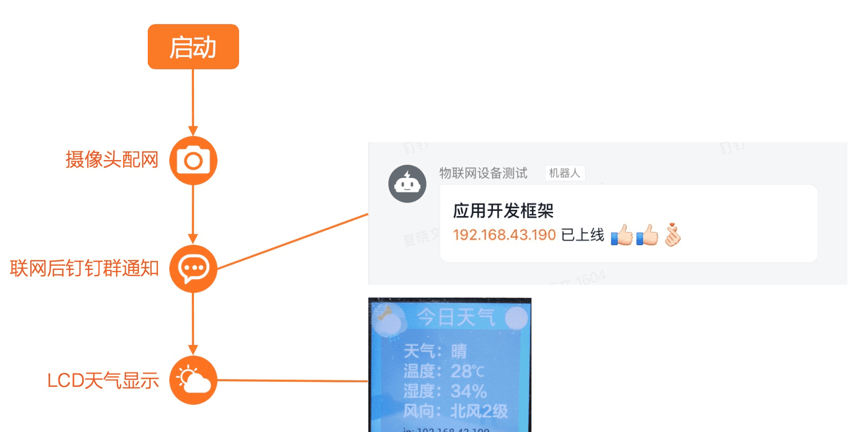This screenshot has height=432, width=868.
Task: Click the LCD天气显示 label
Action: click(103, 381)
